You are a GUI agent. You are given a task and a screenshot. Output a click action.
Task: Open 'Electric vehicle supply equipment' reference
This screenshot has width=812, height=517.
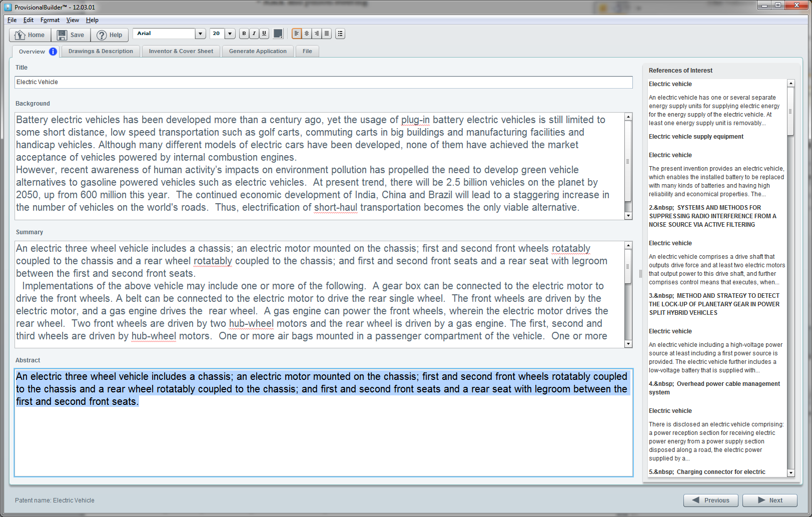click(696, 137)
